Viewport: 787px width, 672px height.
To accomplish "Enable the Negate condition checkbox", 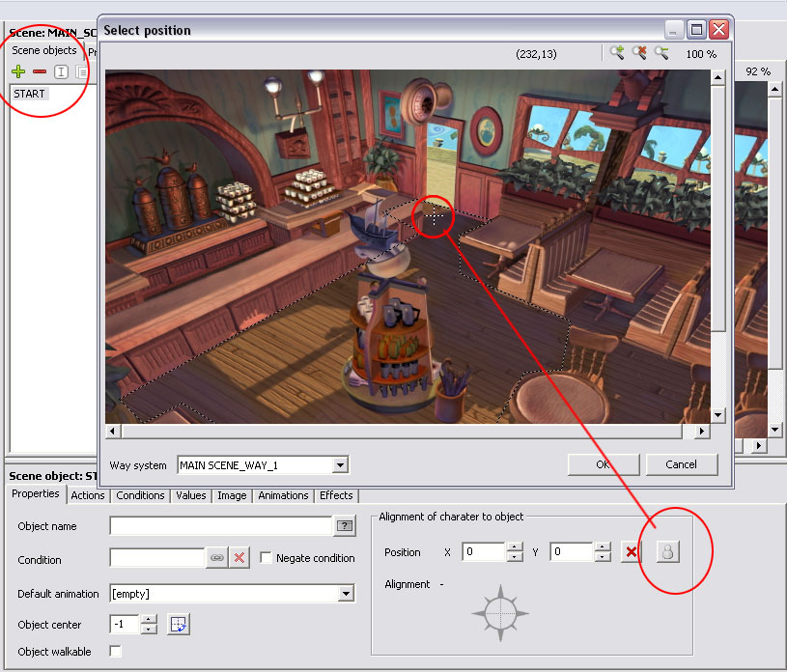I will click(x=266, y=557).
